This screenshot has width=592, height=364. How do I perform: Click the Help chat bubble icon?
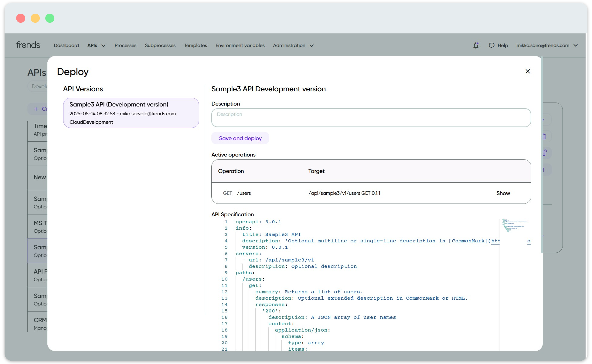pos(491,45)
